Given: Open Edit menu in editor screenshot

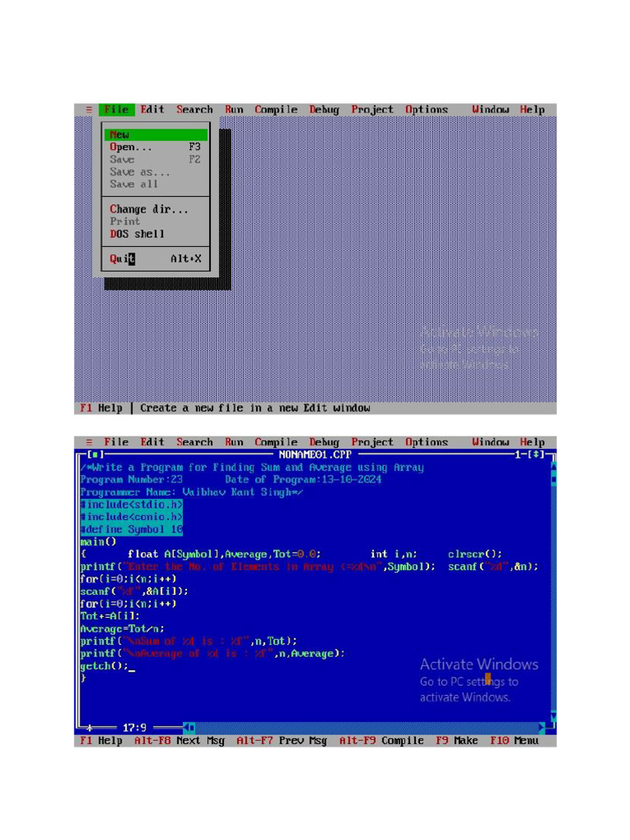Looking at the screenshot, I should [x=152, y=442].
